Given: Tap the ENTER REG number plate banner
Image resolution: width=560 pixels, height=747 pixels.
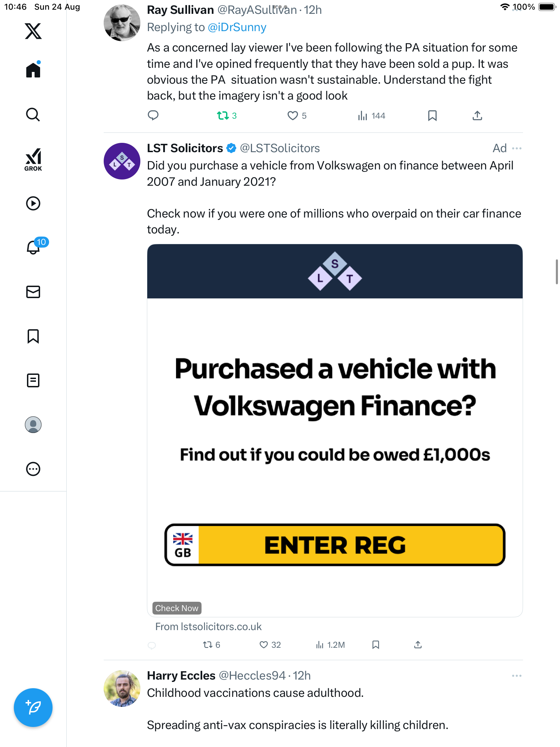Looking at the screenshot, I should point(335,545).
